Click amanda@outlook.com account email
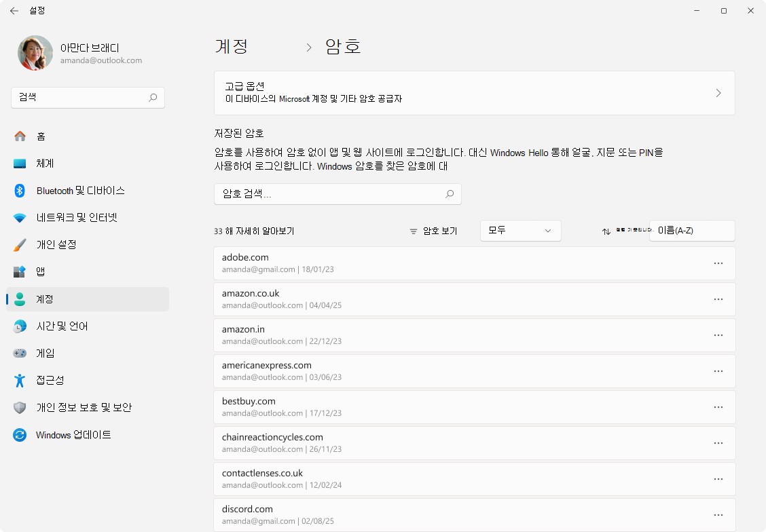766x532 pixels. pyautogui.click(x=101, y=60)
